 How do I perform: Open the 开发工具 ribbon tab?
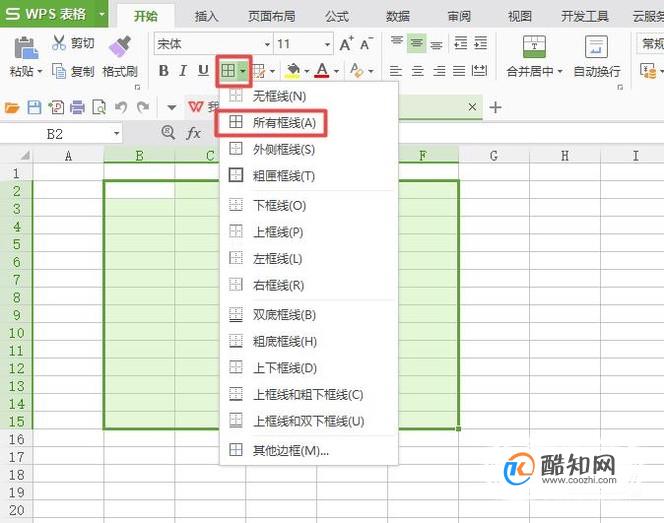(585, 17)
